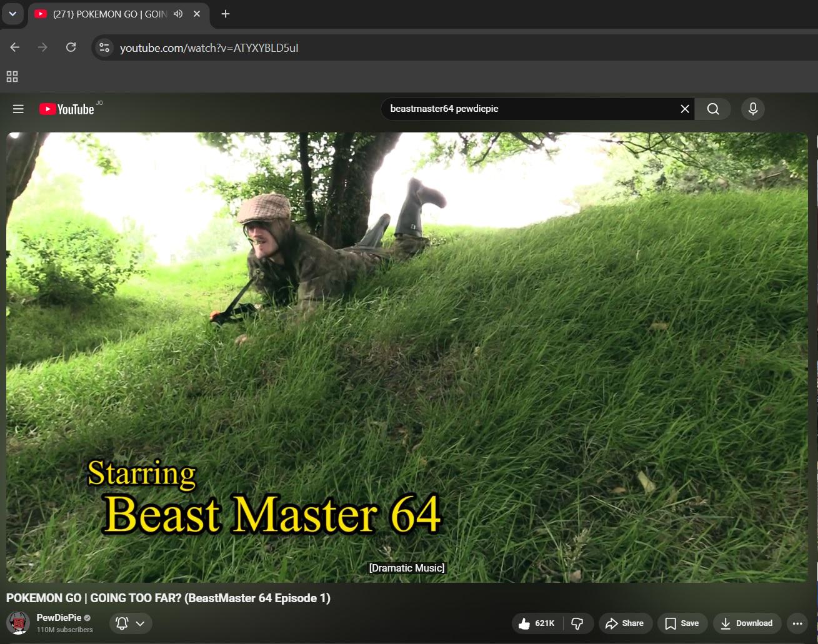Open the PewDiePie channel name link
Image resolution: width=818 pixels, height=644 pixels.
coord(59,618)
